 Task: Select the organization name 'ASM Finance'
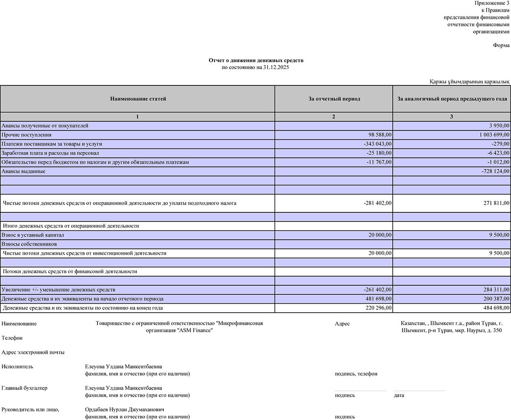coord(196,330)
